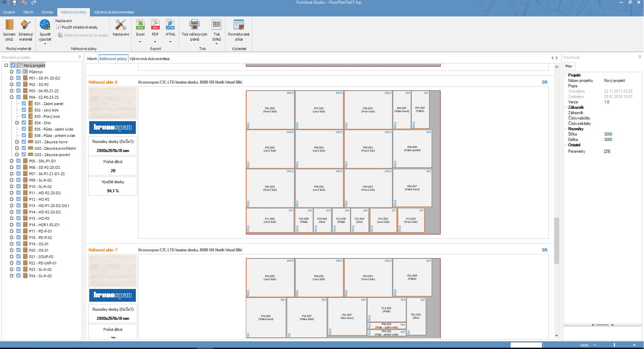The width and height of the screenshot is (644, 349).
Task: Export cutting plans to HTML
Action: click(x=170, y=28)
